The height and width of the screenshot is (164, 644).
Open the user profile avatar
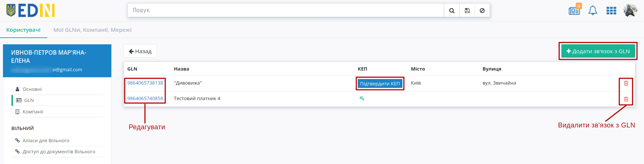point(630,10)
